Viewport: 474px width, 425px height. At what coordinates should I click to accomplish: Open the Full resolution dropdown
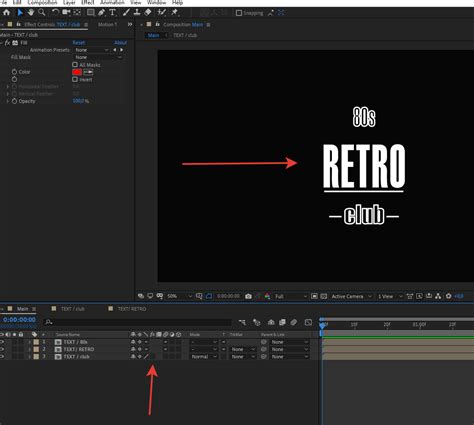pos(291,296)
